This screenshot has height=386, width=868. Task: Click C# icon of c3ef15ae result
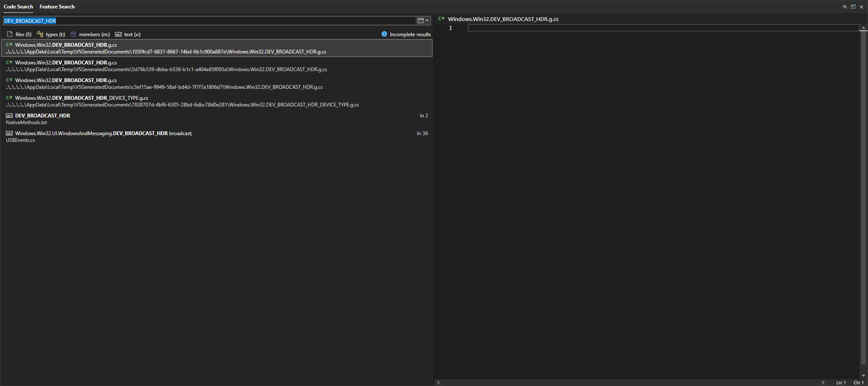[9, 80]
